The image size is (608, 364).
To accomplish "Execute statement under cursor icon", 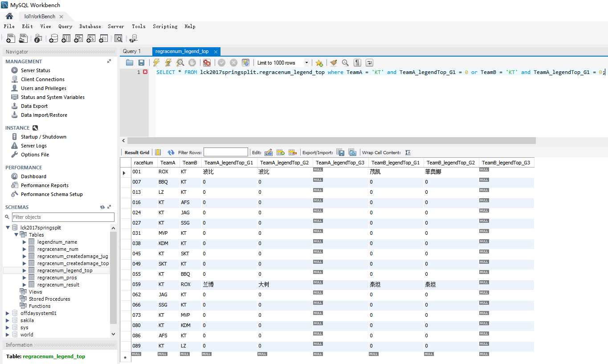I will coord(168,63).
